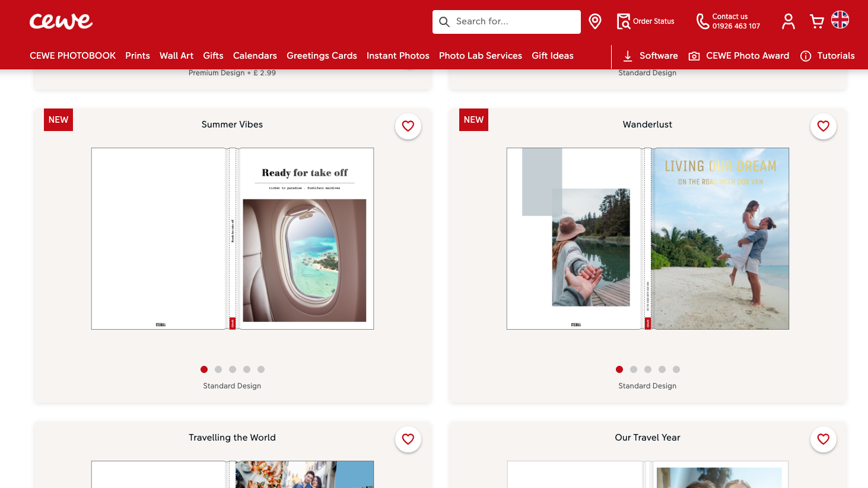
Task: Favourite the Our Travel Year design
Action: point(824,439)
